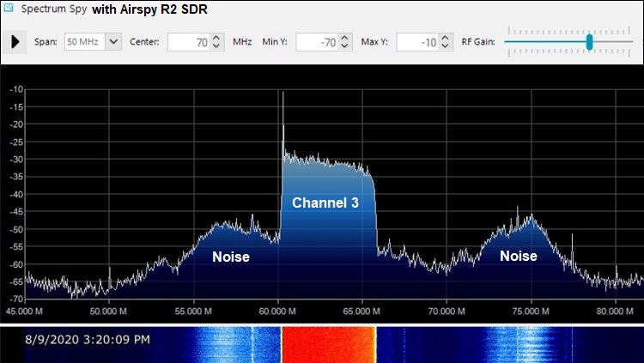Decrease Center frequency with down arrow
The height and width of the screenshot is (363, 644).
[222, 46]
